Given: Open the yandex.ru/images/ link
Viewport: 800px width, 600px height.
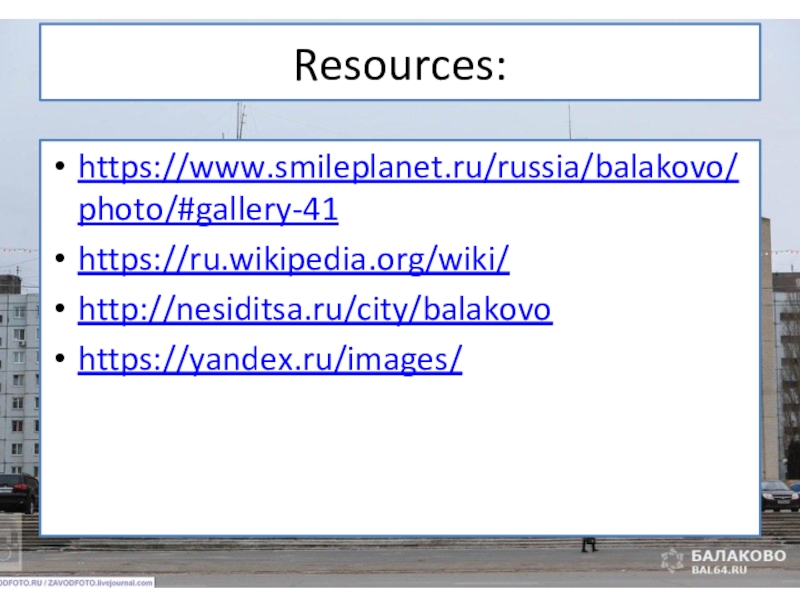Looking at the screenshot, I should [270, 359].
